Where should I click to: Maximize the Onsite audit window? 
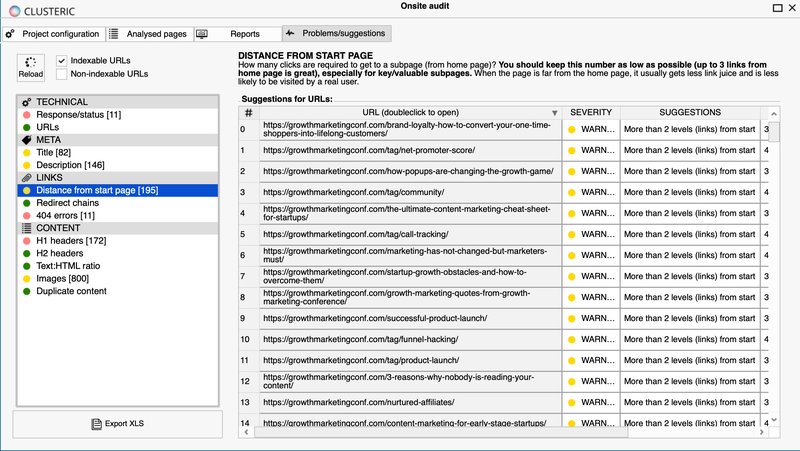click(778, 8)
